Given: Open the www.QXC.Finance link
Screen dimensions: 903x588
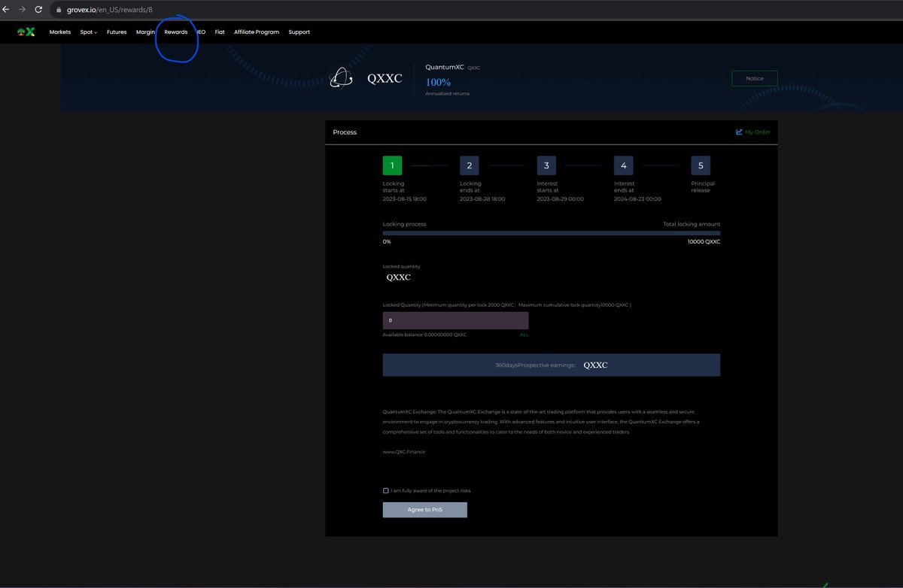Looking at the screenshot, I should tap(404, 452).
